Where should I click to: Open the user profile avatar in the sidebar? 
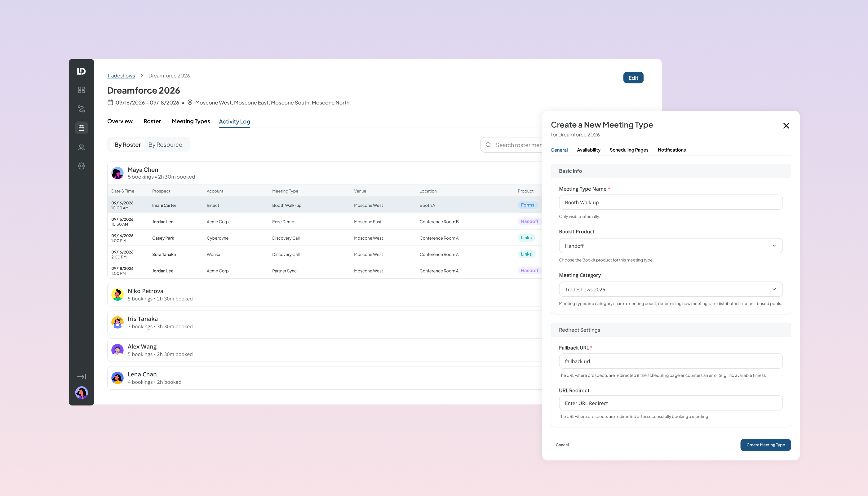[81, 393]
